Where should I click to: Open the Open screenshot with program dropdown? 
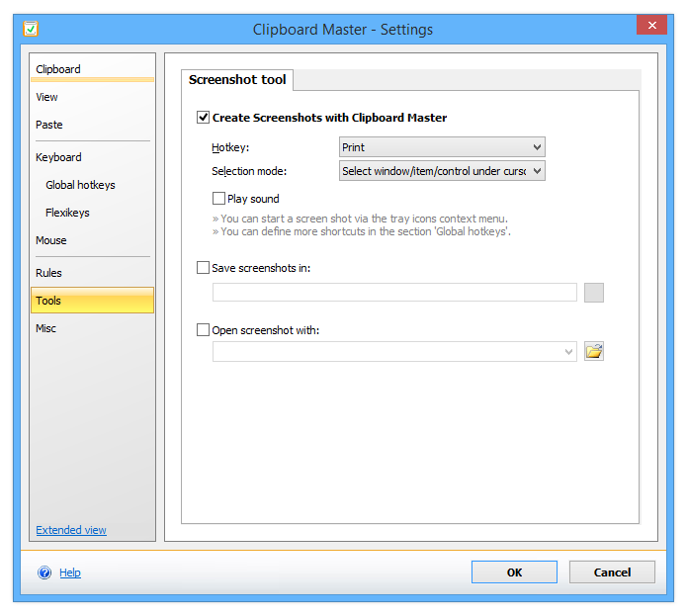394,351
